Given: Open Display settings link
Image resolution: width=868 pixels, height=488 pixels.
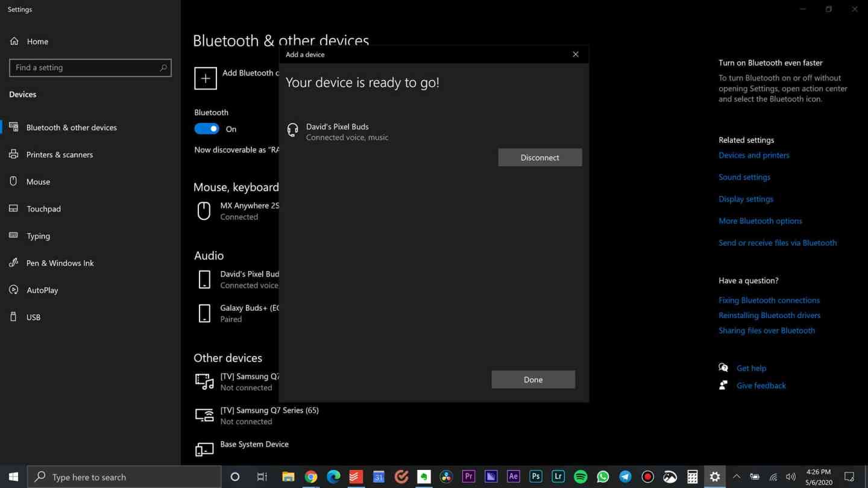Looking at the screenshot, I should click(746, 199).
